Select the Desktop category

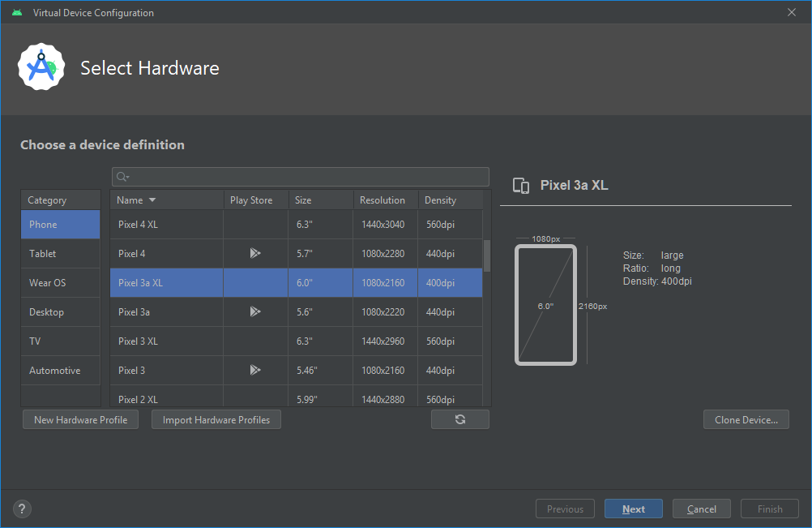[x=61, y=312]
